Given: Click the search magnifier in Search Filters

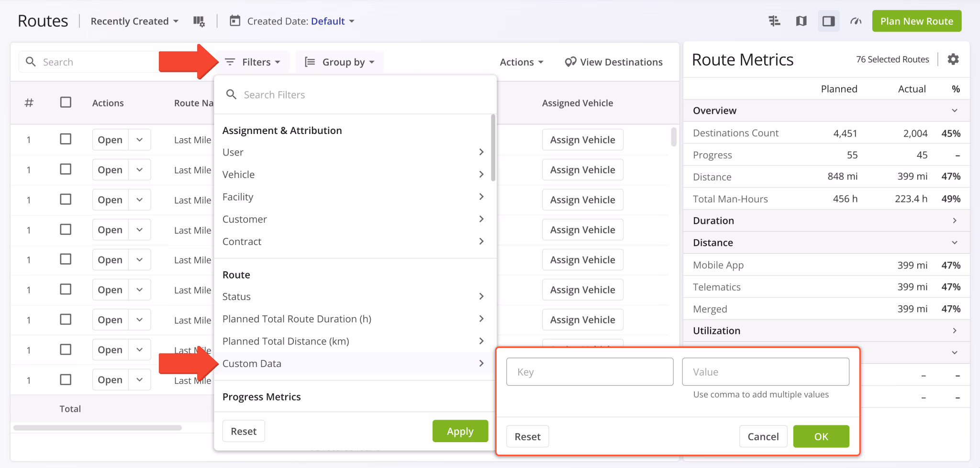Looking at the screenshot, I should (232, 94).
